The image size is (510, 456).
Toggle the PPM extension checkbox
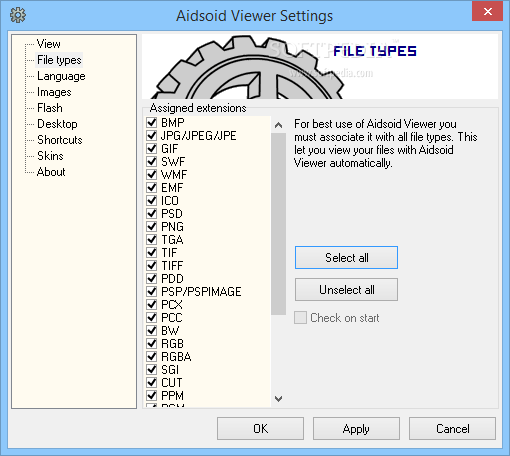pos(152,395)
